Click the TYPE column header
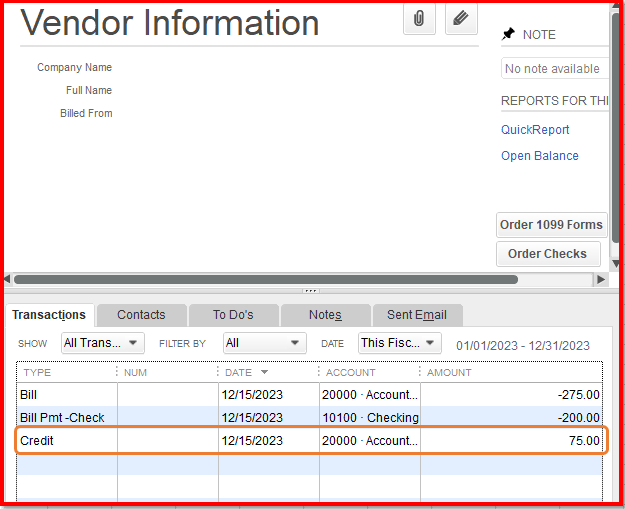 (37, 373)
